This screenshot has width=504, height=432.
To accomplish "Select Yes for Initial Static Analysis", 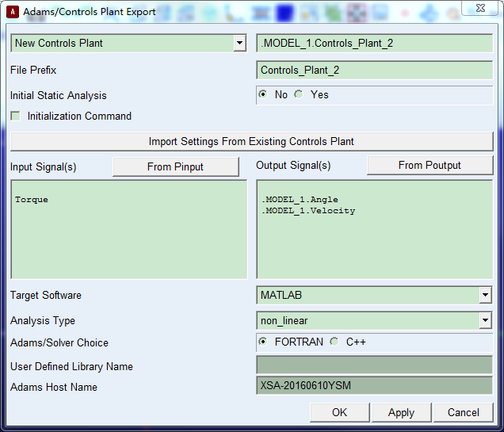I will click(x=299, y=94).
